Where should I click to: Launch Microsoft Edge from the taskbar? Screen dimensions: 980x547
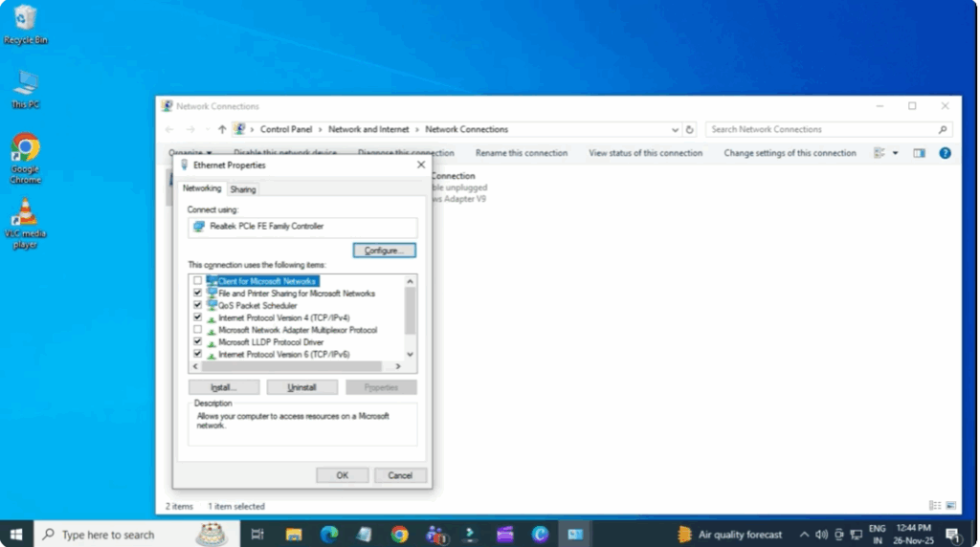tap(329, 535)
